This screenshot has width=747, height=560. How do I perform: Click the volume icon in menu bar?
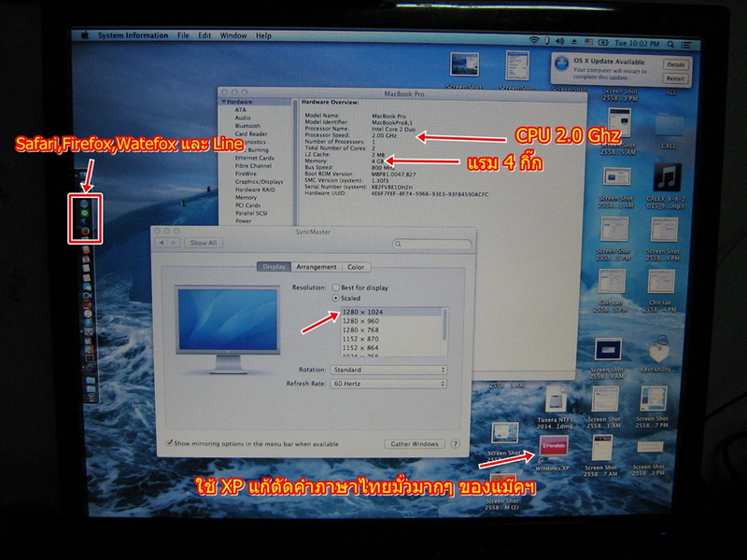[559, 42]
